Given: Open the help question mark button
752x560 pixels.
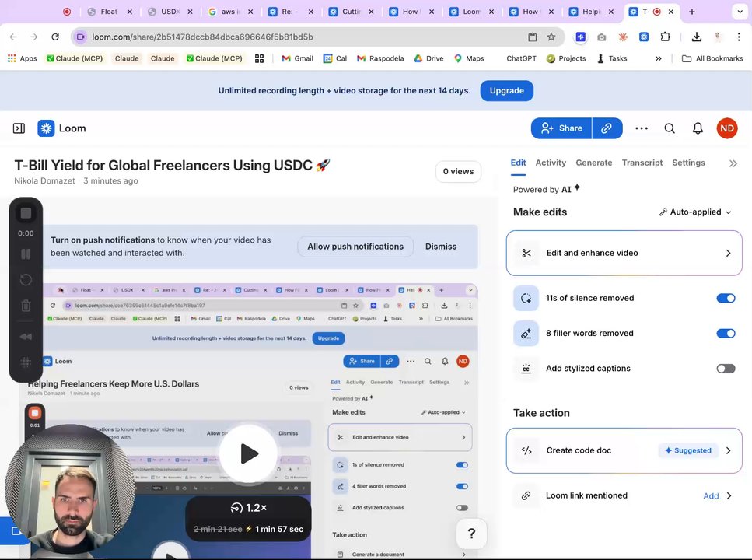Looking at the screenshot, I should point(471,533).
